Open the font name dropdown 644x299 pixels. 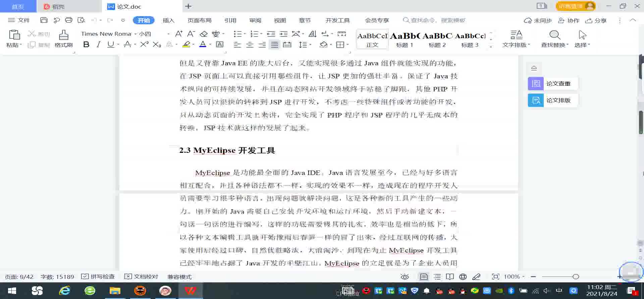(x=136, y=34)
